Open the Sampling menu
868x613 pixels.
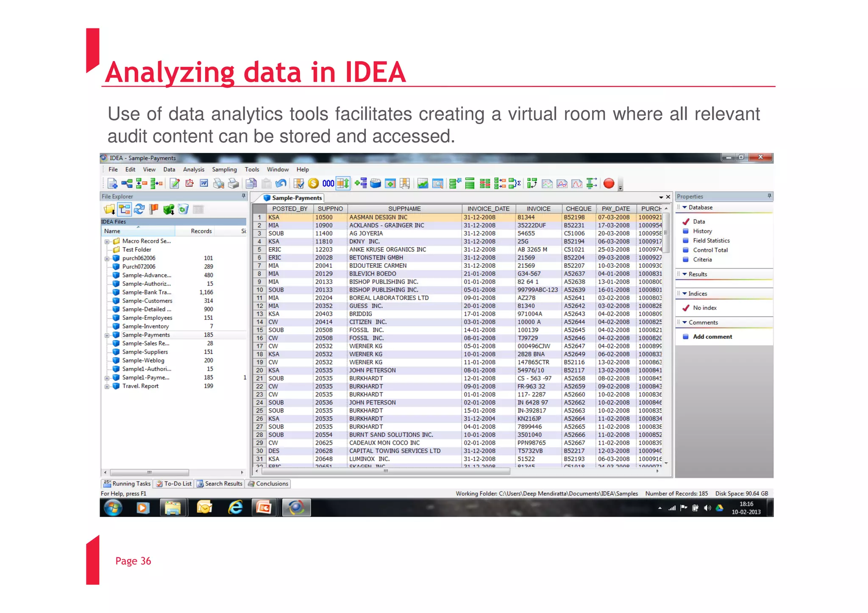(x=224, y=169)
